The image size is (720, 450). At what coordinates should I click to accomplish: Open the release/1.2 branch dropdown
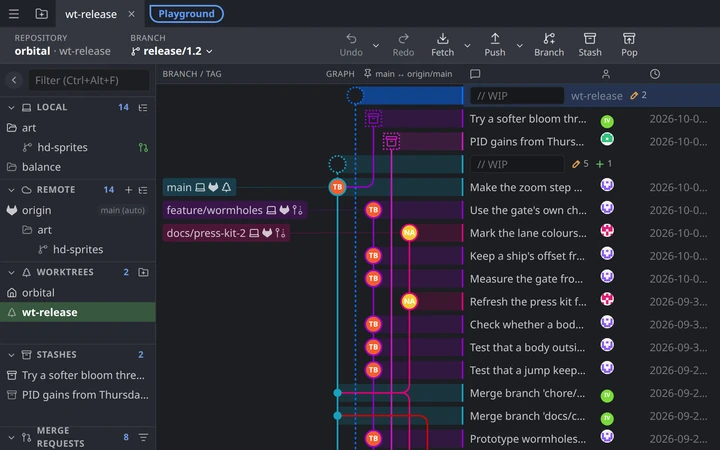[x=172, y=51]
